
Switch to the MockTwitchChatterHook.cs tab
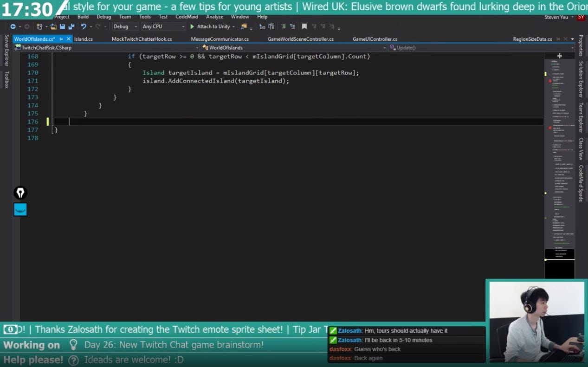(x=142, y=39)
